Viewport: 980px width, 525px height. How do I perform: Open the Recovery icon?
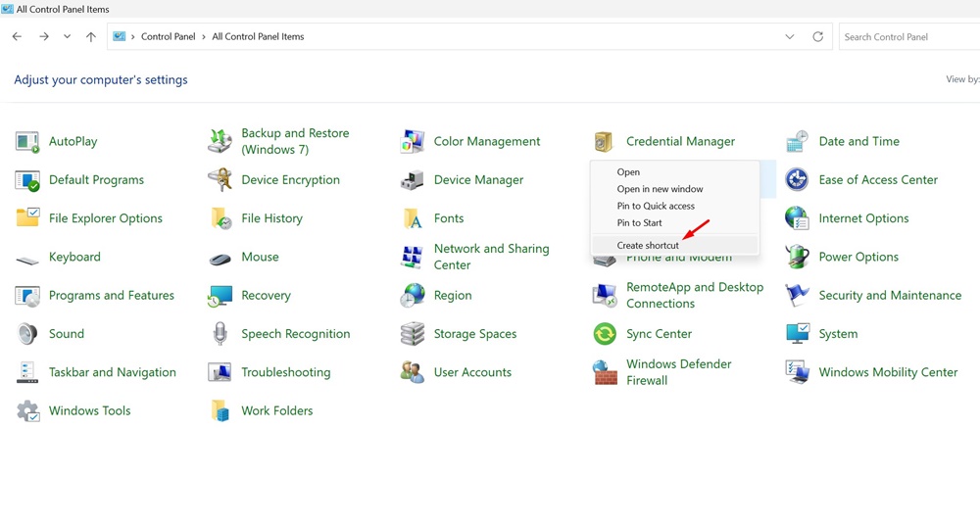click(x=220, y=296)
